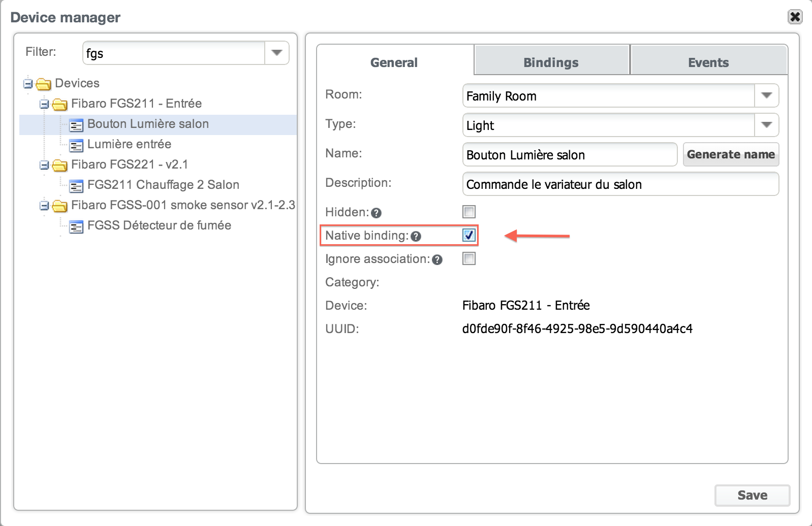Expand the Filter dropdown arrow
This screenshot has height=526, width=812.
point(276,53)
